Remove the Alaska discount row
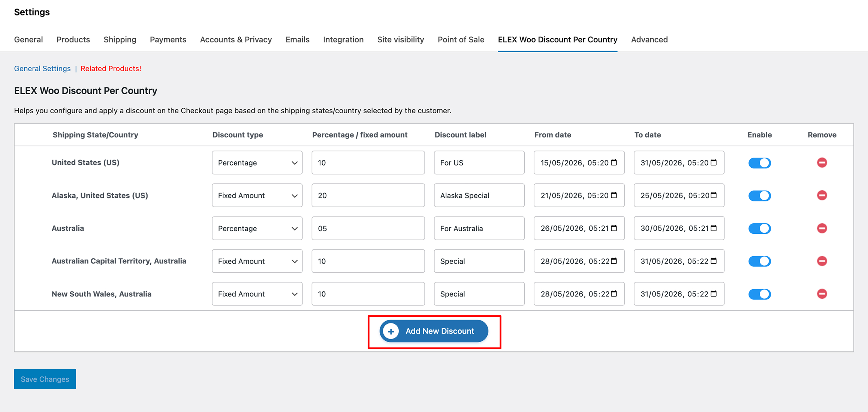This screenshot has width=868, height=412. (822, 195)
